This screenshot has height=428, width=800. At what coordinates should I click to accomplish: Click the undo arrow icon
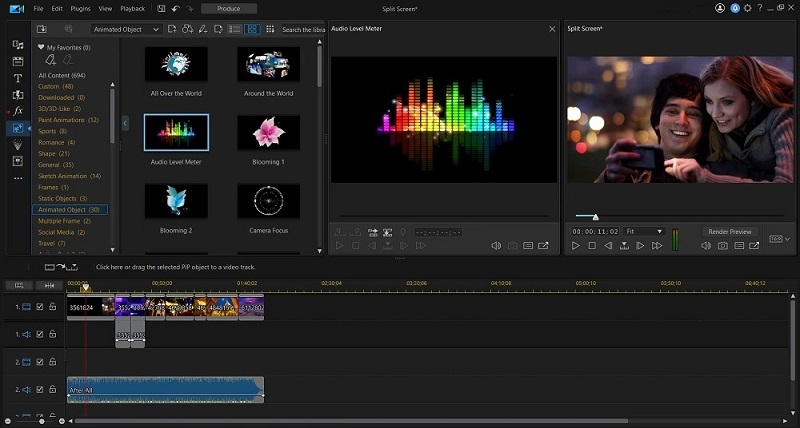tap(175, 8)
